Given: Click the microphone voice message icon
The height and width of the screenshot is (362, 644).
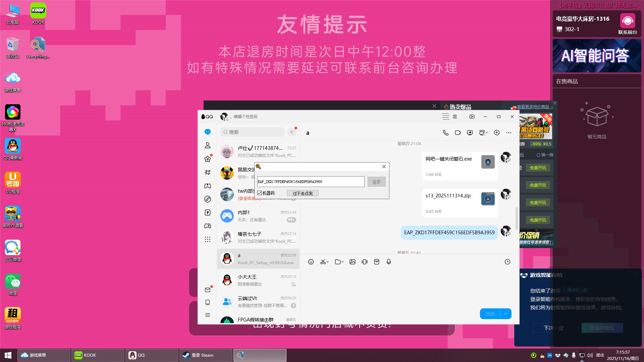Looking at the screenshot, I should [x=388, y=262].
